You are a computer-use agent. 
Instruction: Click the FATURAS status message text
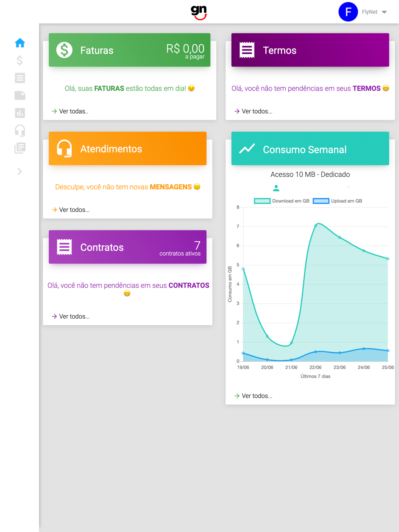pyautogui.click(x=130, y=88)
